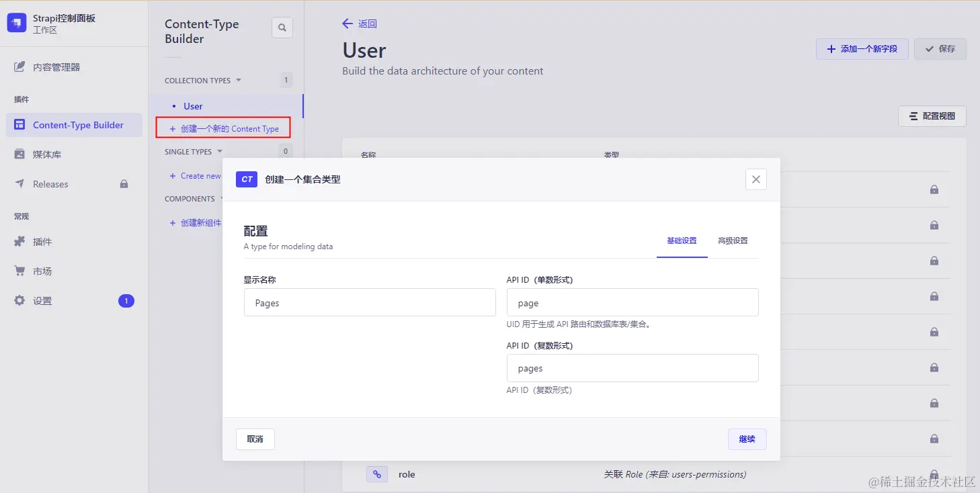Close the 创建一个集合类型 dialog
This screenshot has width=980, height=493.
[x=756, y=179]
